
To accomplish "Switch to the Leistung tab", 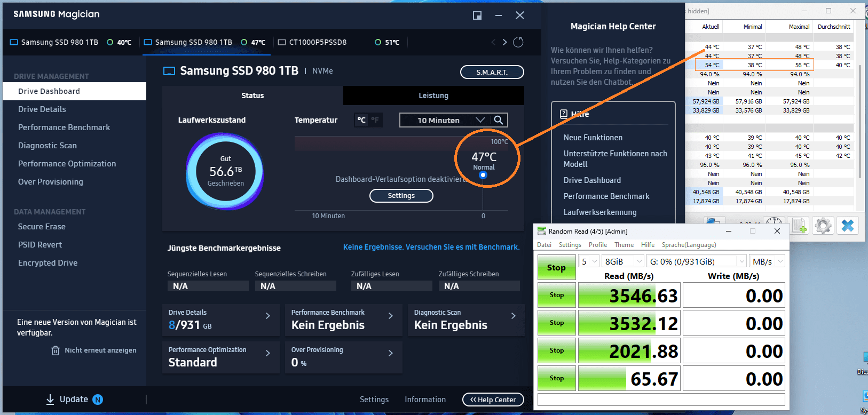I will 433,95.
